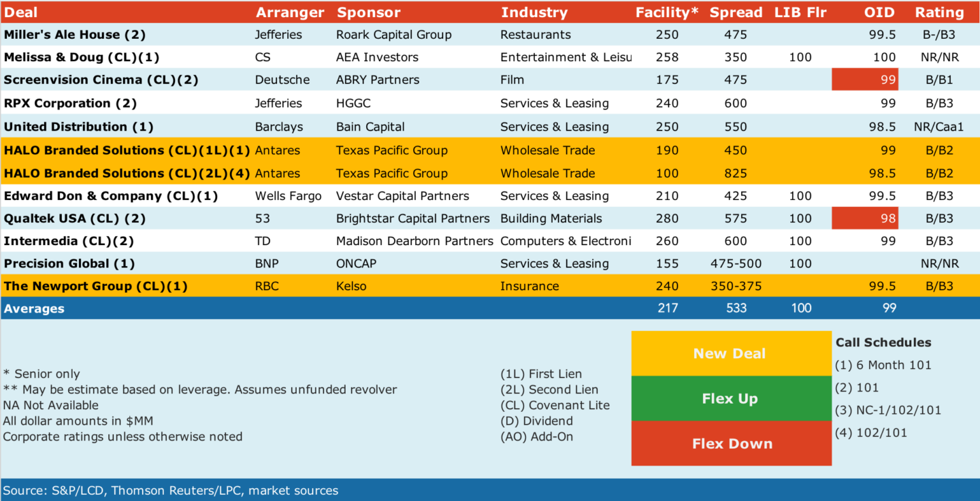This screenshot has height=501, width=980.
Task: Select the 6 Month 101 call schedule entry
Action: coord(883,365)
